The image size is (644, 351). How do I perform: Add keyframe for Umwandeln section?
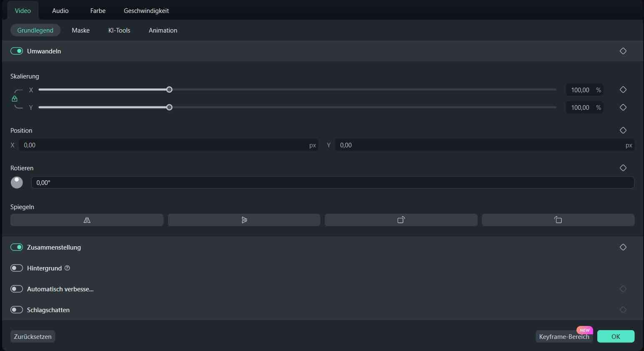(x=623, y=51)
